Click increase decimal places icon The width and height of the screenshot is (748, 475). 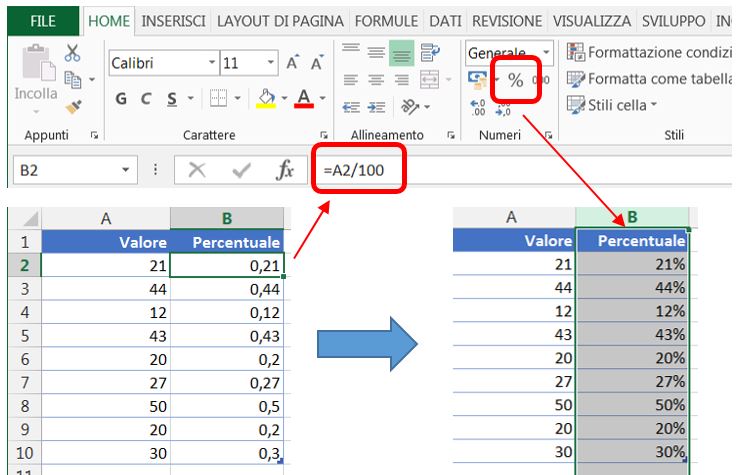click(478, 108)
